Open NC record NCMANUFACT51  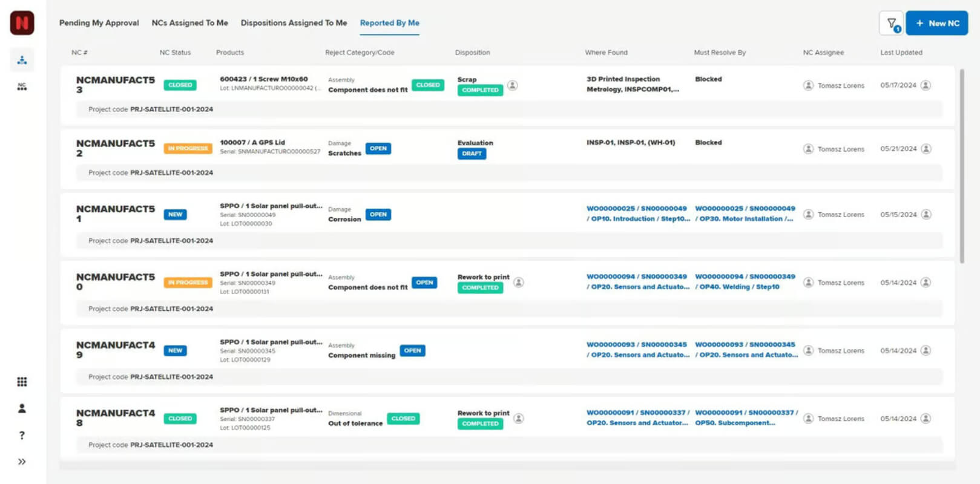point(115,214)
